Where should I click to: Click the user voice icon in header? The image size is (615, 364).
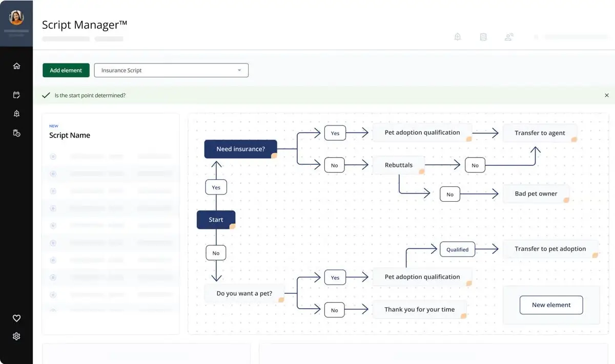(509, 37)
